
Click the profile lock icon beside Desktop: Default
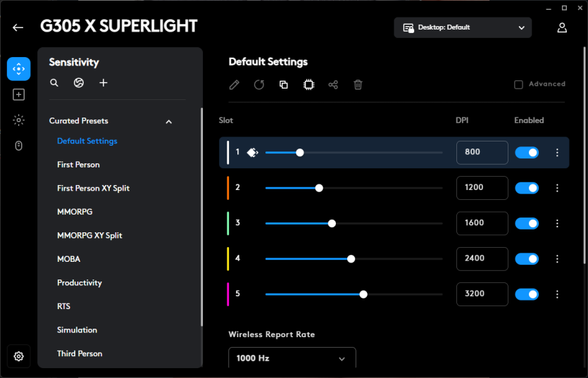[x=408, y=27]
